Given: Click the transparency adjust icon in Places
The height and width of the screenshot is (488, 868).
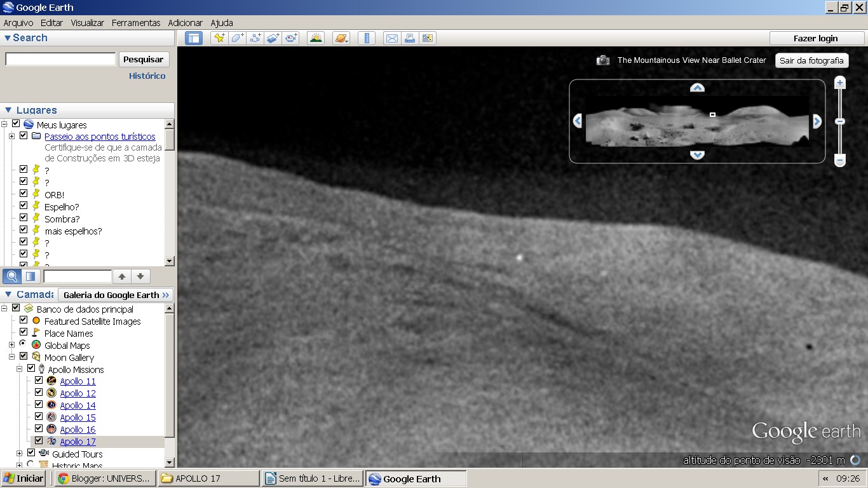Looking at the screenshot, I should (31, 276).
